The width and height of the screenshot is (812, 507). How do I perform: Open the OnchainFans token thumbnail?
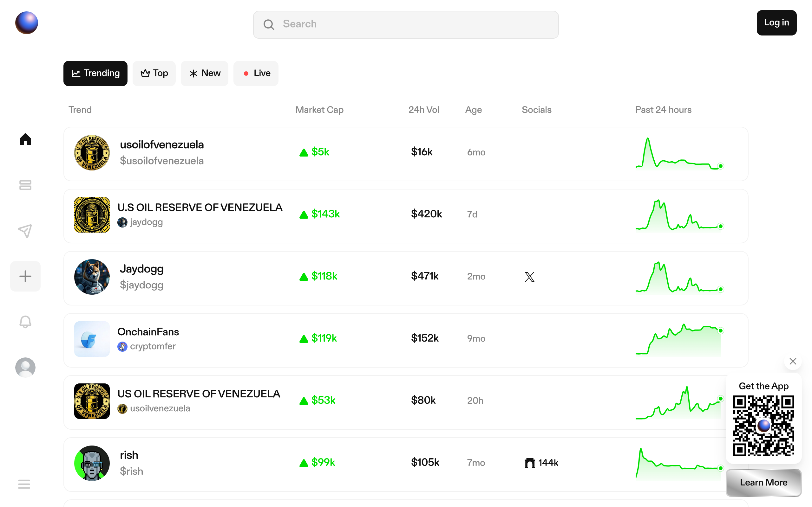click(x=92, y=339)
